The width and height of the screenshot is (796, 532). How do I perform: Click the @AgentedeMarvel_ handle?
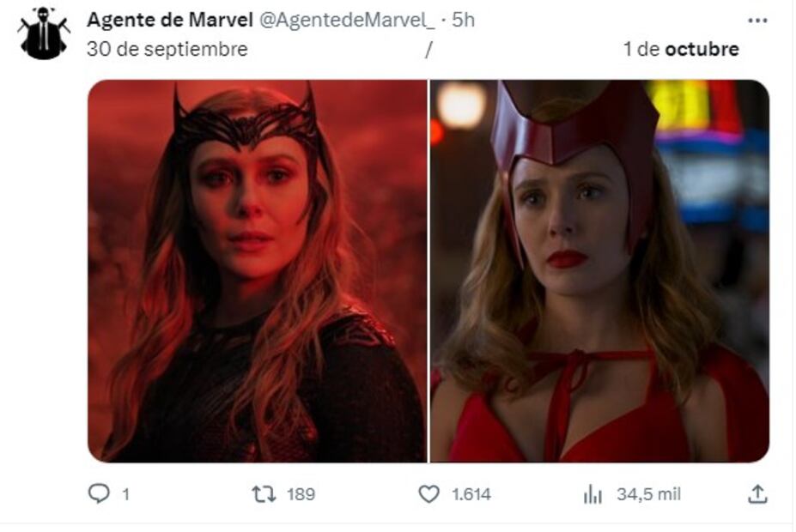(346, 21)
